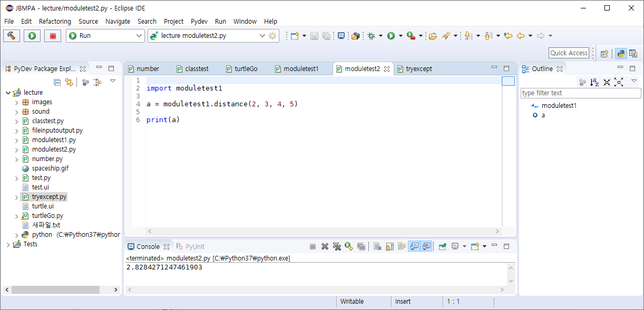Screen dimensions: 644x310
Task: Toggle alphabetical sort in Outline
Action: [x=594, y=82]
